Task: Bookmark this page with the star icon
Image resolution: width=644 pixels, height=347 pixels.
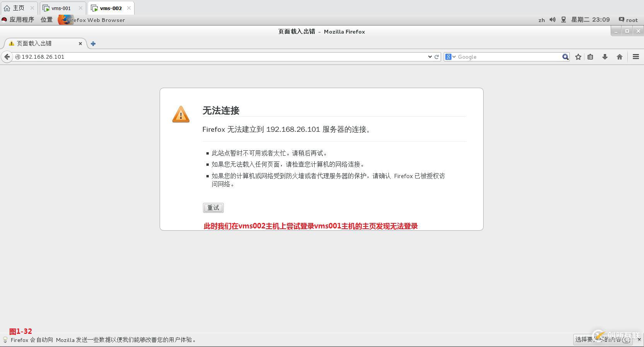Action: point(578,57)
